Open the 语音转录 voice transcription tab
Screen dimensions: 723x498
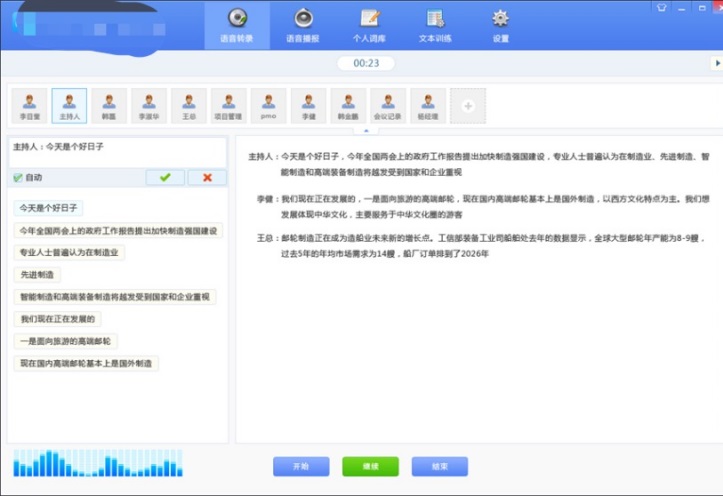237,25
